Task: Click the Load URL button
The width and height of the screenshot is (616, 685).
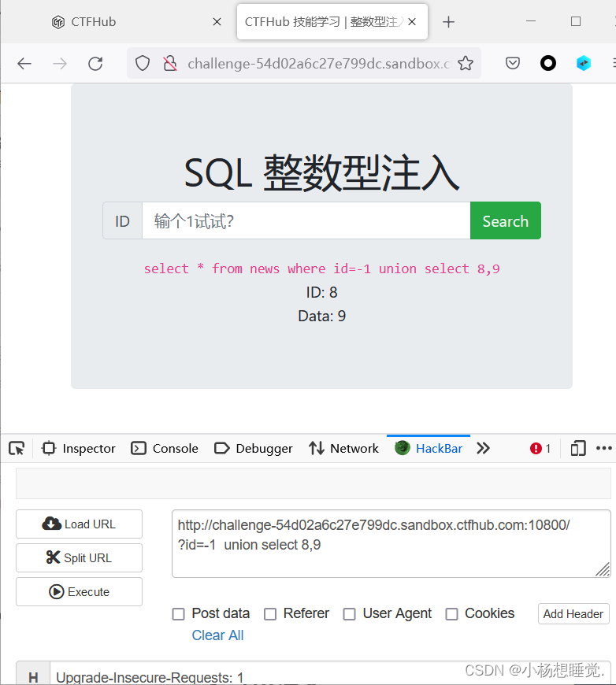Action: [79, 524]
